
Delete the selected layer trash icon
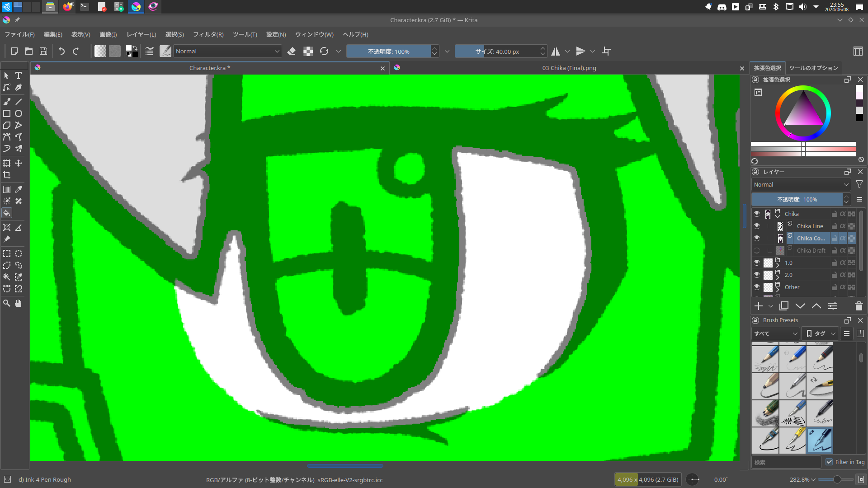(859, 306)
